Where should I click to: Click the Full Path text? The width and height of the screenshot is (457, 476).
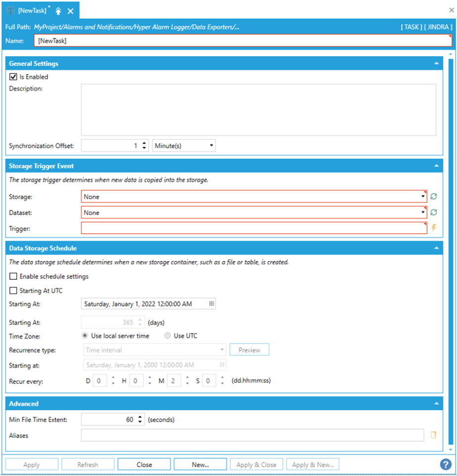coord(136,27)
